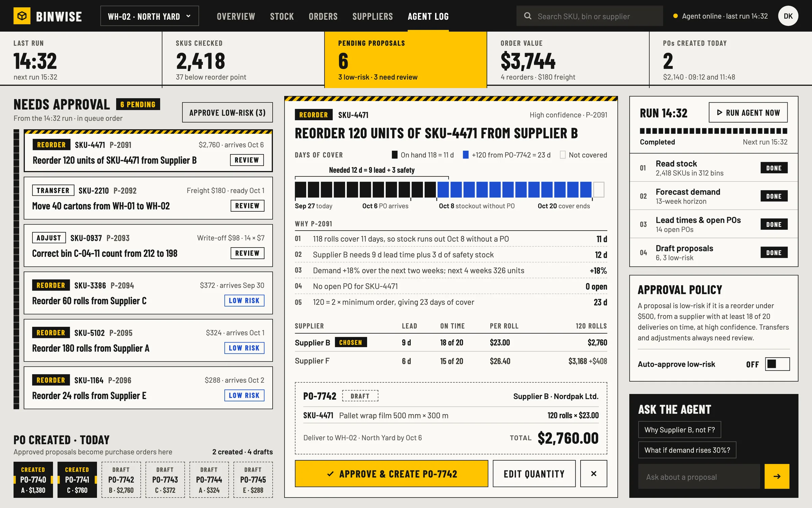Click the search magnifier icon
The image size is (812, 508).
[527, 16]
